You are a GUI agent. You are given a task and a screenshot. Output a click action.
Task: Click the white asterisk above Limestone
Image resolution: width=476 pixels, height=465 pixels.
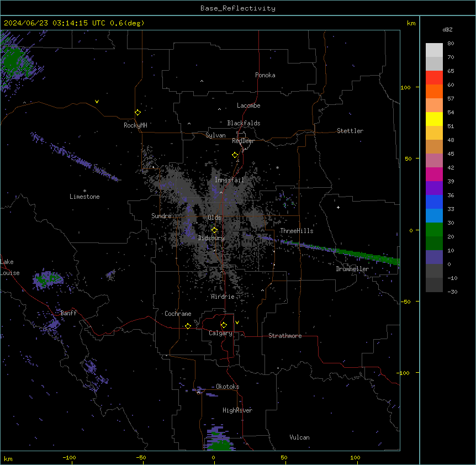tap(84, 191)
